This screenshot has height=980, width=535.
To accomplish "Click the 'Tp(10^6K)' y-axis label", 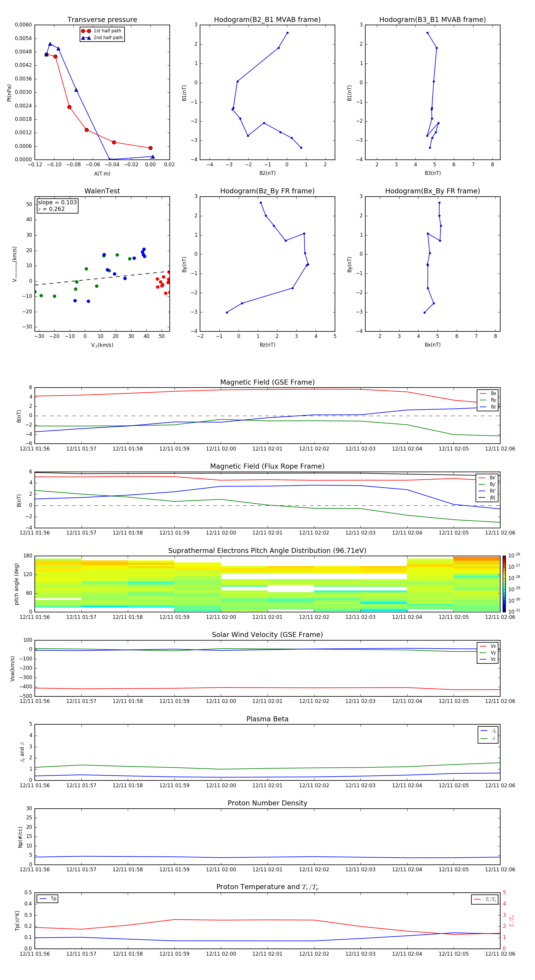I will [x=17, y=921].
